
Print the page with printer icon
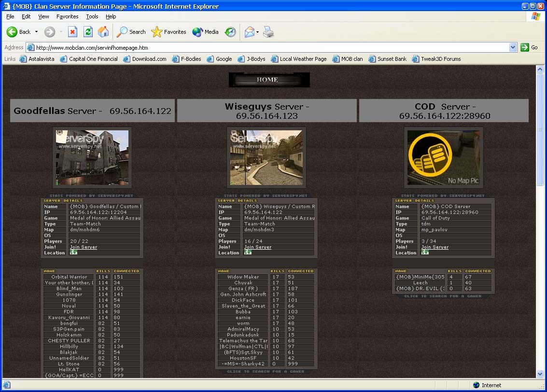[268, 32]
